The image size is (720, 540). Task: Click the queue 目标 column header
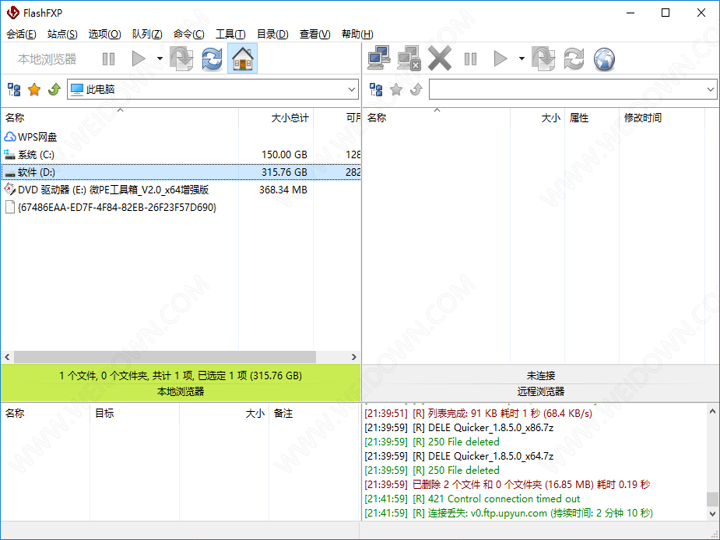(134, 414)
